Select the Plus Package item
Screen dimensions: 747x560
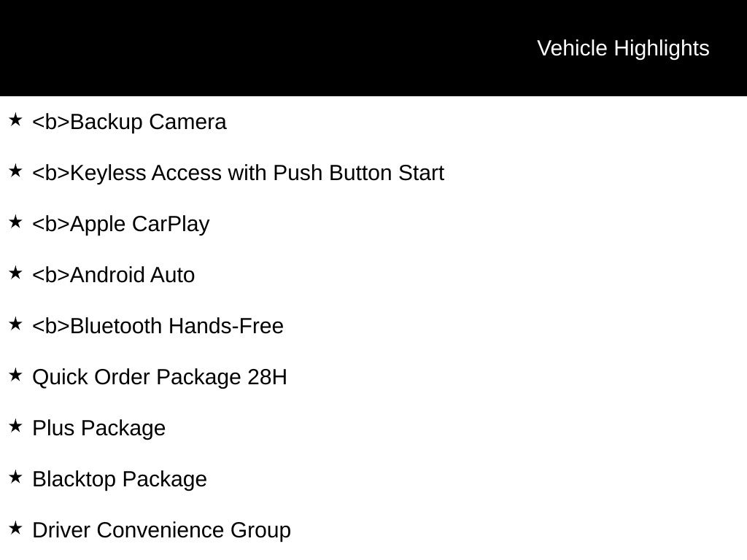tap(99, 428)
